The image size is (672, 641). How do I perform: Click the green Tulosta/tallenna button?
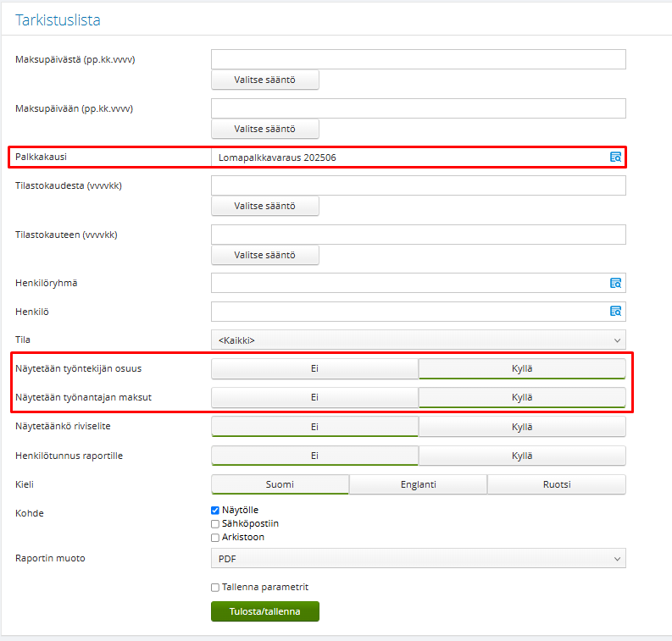click(x=265, y=611)
